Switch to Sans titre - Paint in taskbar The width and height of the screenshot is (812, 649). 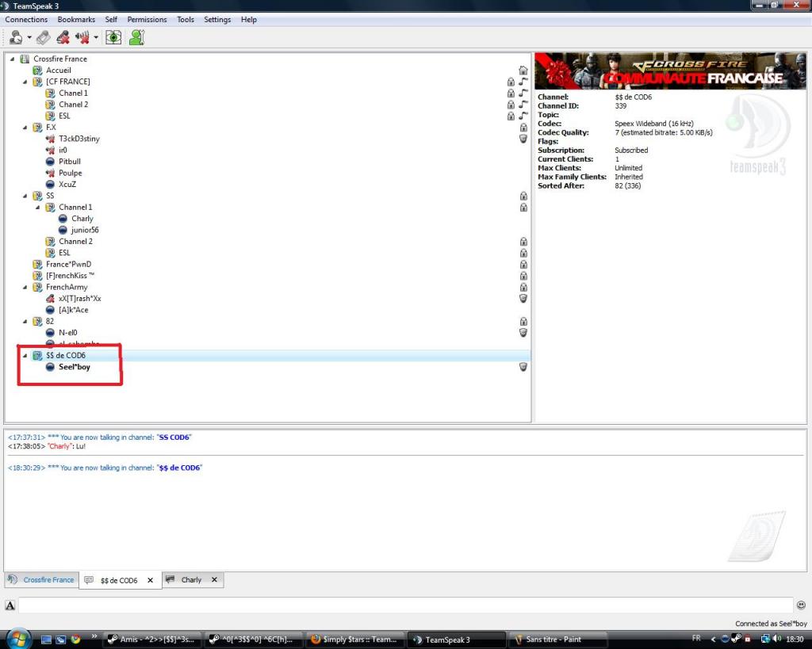557,639
